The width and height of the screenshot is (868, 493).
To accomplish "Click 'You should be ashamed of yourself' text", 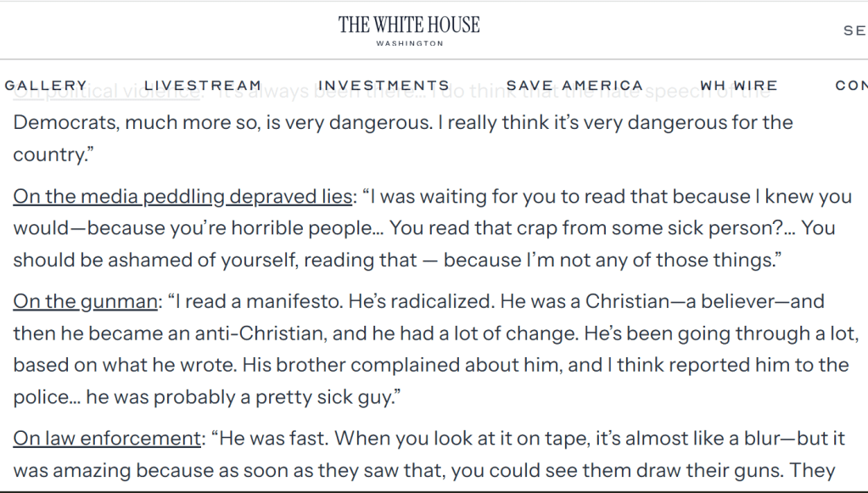I will (x=157, y=261).
